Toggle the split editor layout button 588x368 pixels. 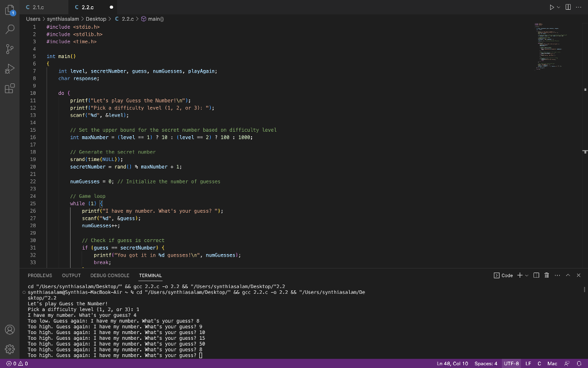click(568, 7)
